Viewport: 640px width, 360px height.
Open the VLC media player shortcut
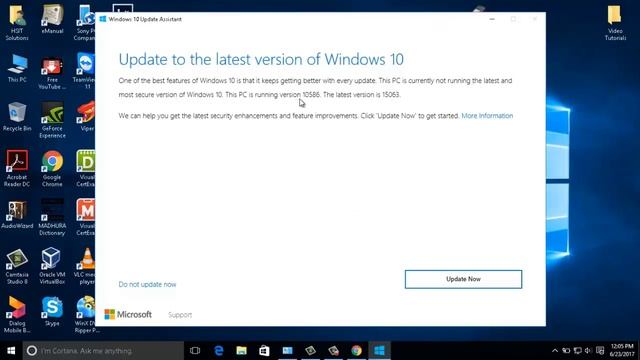[85, 266]
